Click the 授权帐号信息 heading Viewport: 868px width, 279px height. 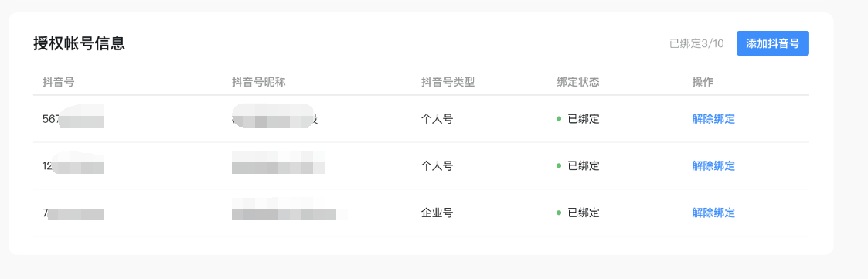pos(79,43)
